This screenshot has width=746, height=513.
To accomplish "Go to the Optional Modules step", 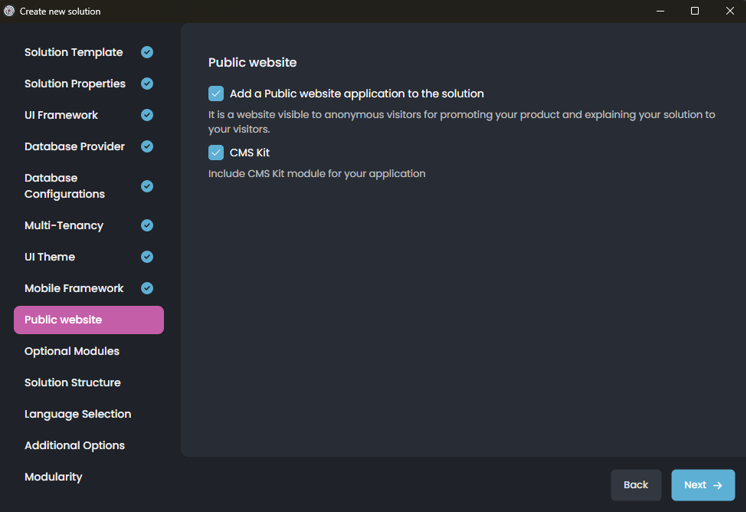I will click(72, 351).
